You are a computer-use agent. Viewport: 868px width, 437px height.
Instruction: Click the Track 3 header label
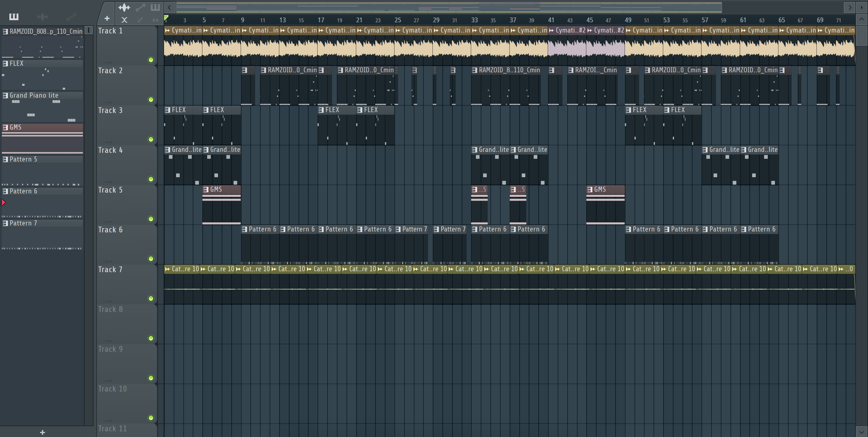coord(110,110)
